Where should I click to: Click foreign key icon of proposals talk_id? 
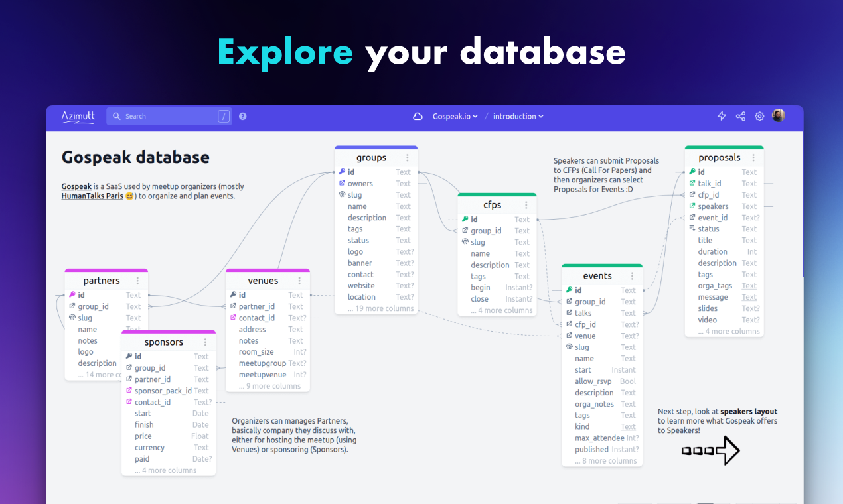click(x=692, y=183)
